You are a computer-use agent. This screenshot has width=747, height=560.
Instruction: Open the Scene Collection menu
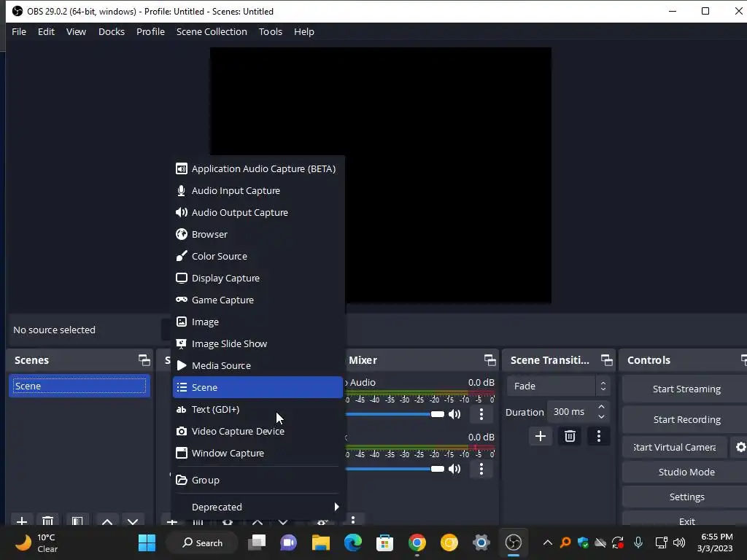212,31
